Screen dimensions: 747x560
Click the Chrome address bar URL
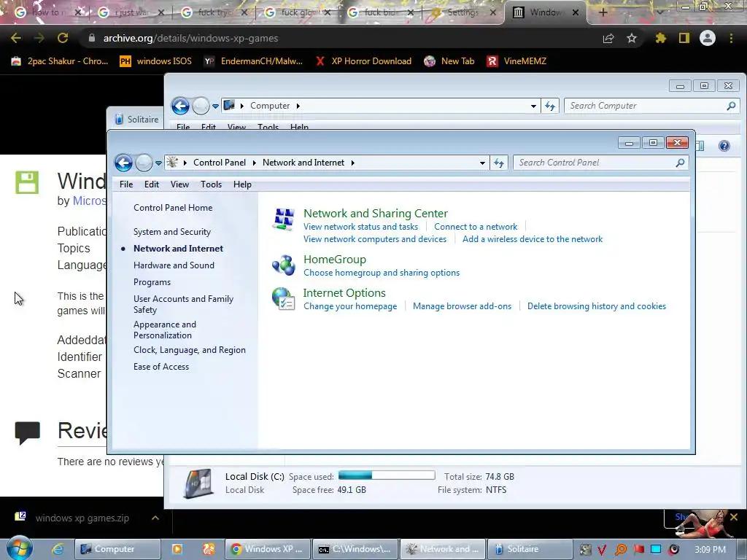(x=190, y=38)
